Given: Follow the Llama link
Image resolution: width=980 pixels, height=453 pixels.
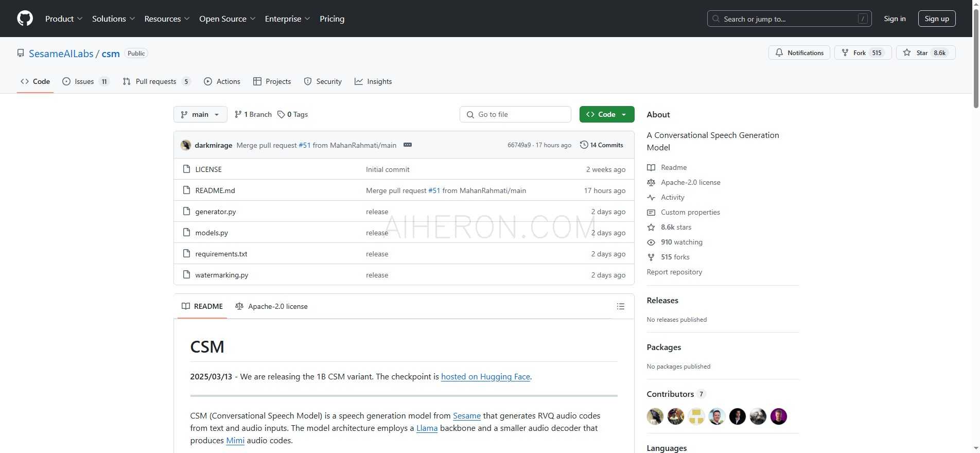Looking at the screenshot, I should 427,428.
